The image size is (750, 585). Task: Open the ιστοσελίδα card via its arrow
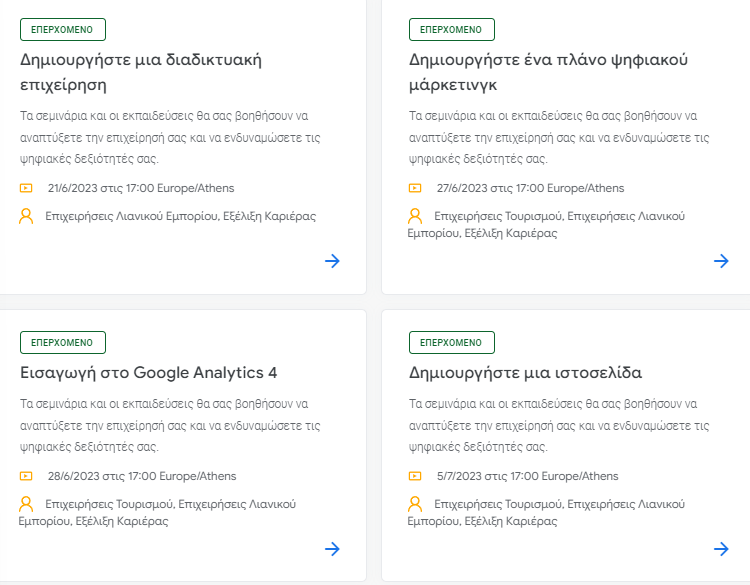721,549
